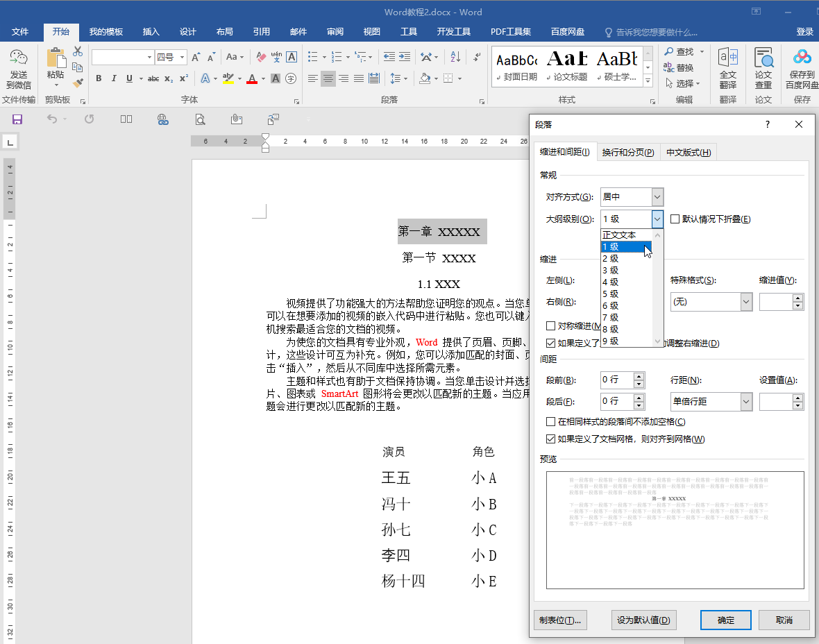
Task: Select 正文文本 in outline level list
Action: (627, 235)
